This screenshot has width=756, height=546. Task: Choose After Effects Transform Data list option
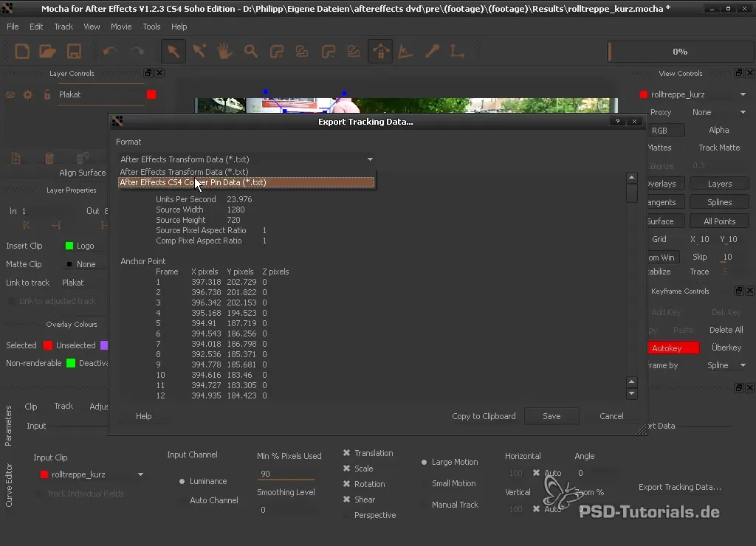point(247,172)
